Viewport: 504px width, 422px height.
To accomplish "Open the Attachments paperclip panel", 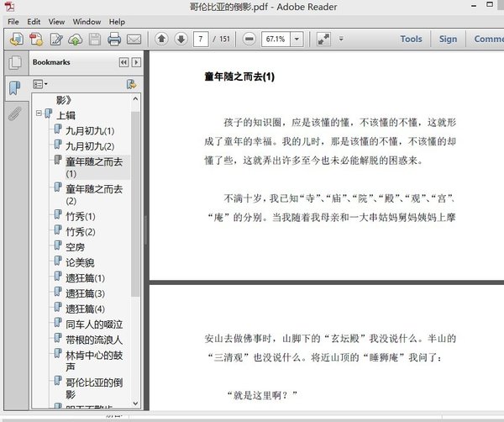I will click(x=14, y=115).
